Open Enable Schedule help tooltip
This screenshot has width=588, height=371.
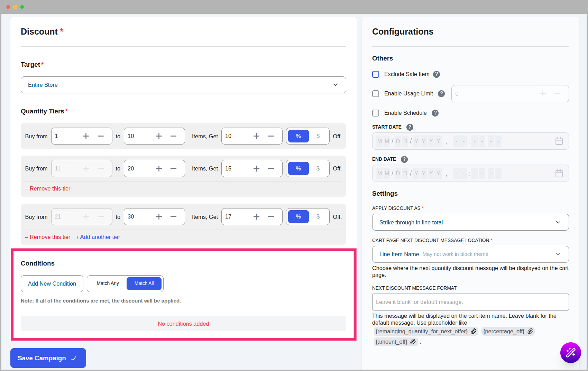click(435, 113)
